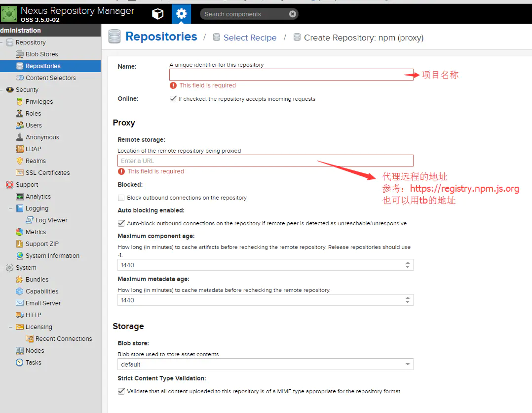Go back to Select Recipe breadcrumb
532x413 pixels.
pos(250,38)
